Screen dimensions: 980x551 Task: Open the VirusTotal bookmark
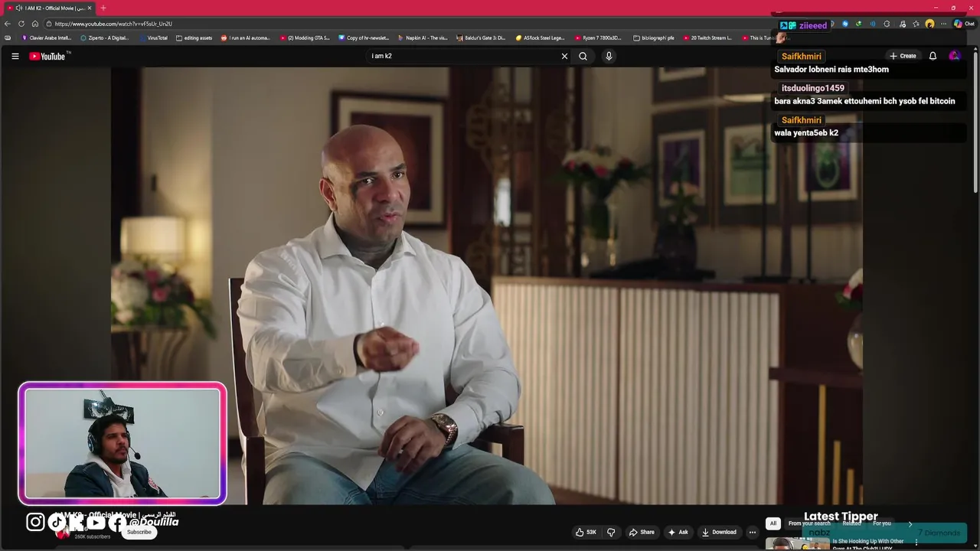(x=153, y=37)
